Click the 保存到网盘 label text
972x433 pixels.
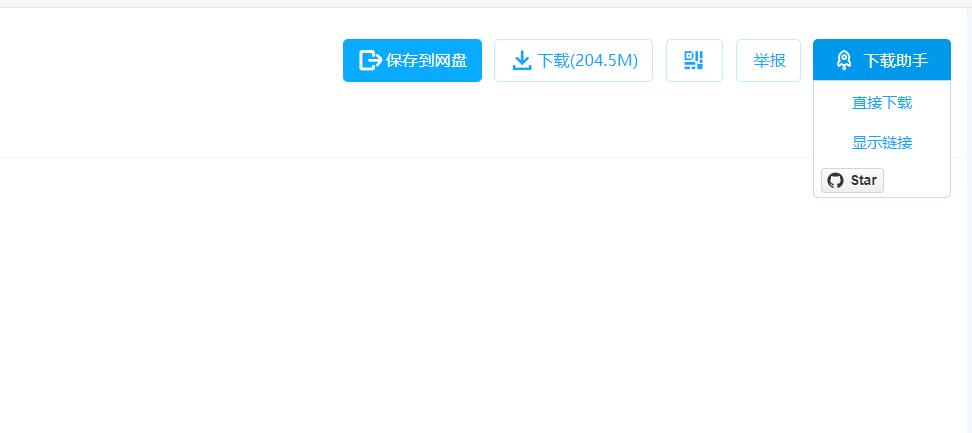point(426,60)
